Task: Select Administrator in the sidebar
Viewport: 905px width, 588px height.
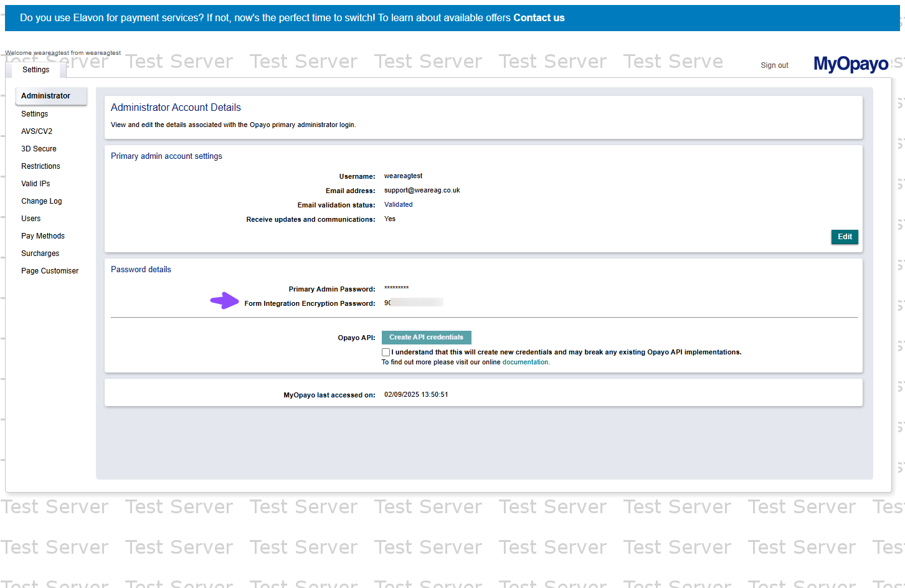Action: click(x=51, y=96)
